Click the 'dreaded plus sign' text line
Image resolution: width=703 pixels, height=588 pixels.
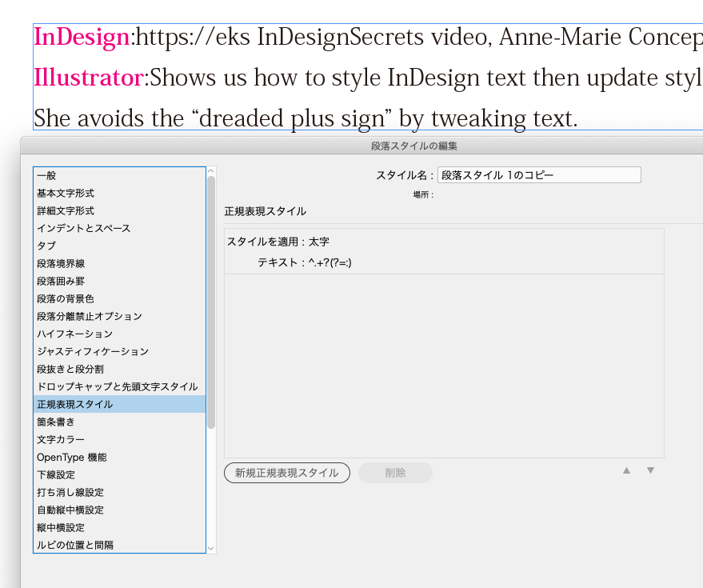tap(306, 118)
